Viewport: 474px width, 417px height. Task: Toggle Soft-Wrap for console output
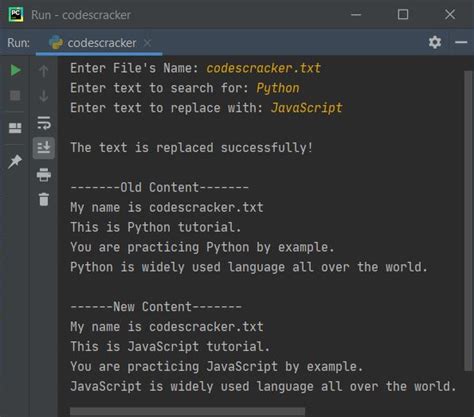click(x=44, y=123)
